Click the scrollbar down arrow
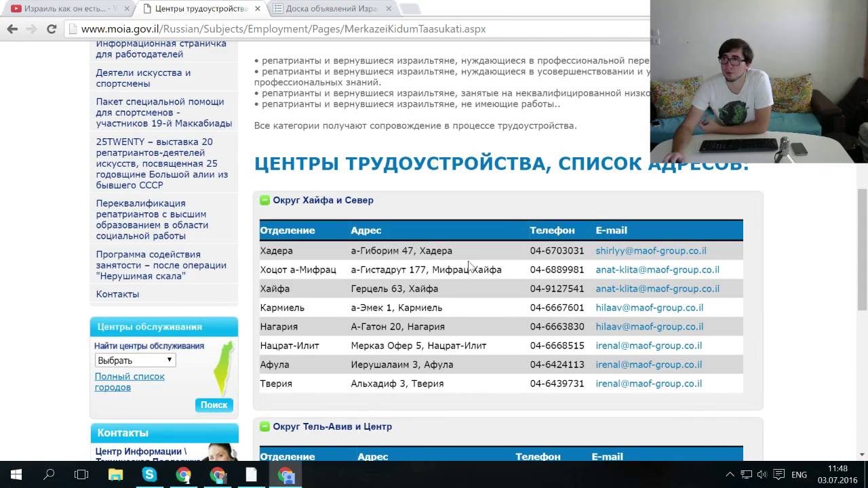Image resolution: width=868 pixels, height=488 pixels. [862, 455]
